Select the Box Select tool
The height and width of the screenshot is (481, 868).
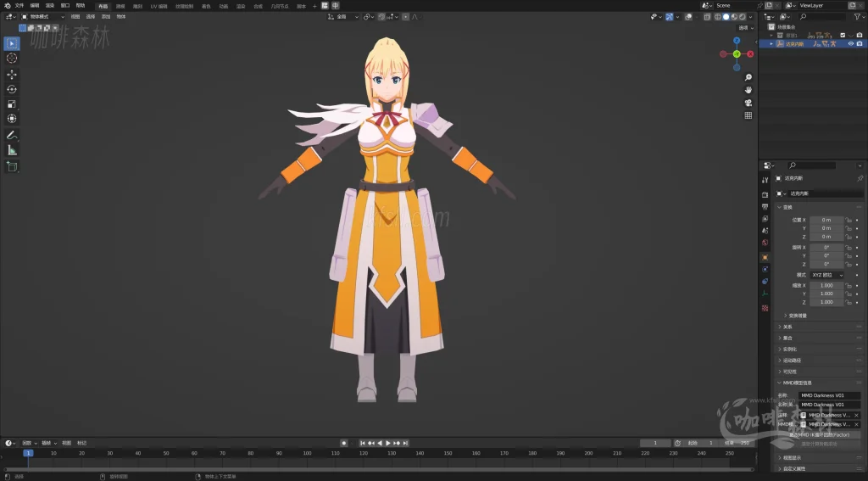click(x=12, y=43)
